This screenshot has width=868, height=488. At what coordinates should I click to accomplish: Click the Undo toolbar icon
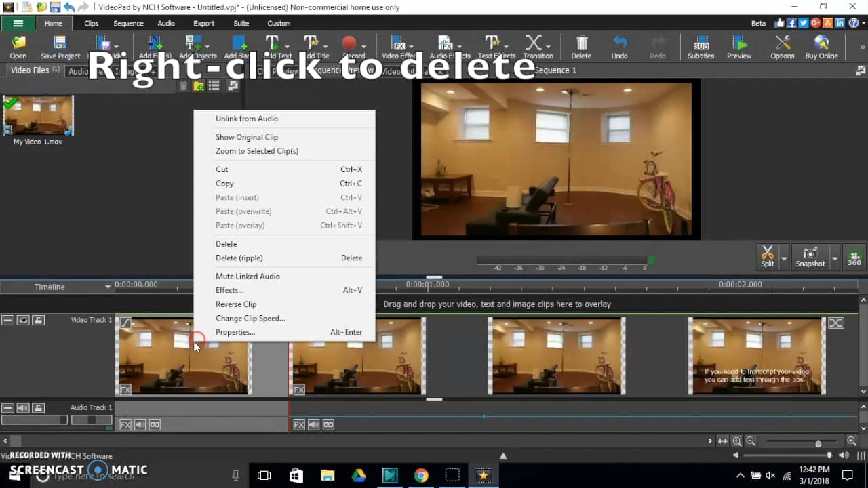pos(620,43)
